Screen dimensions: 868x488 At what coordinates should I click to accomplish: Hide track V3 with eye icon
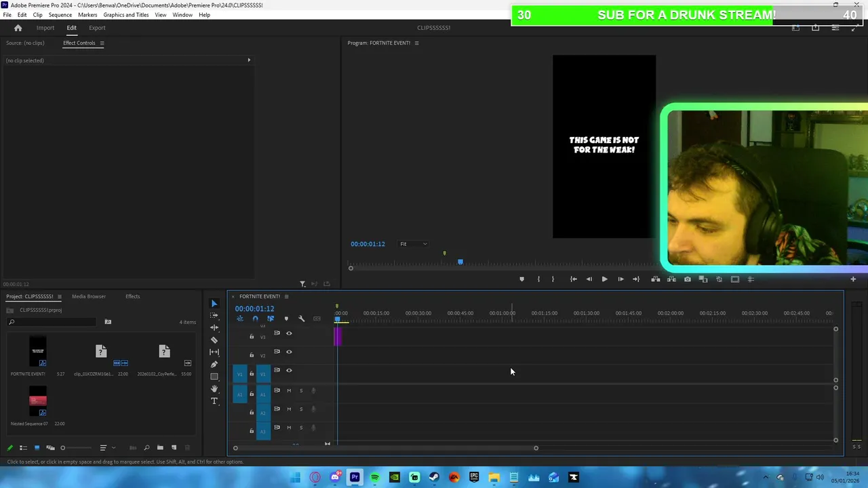[289, 333]
